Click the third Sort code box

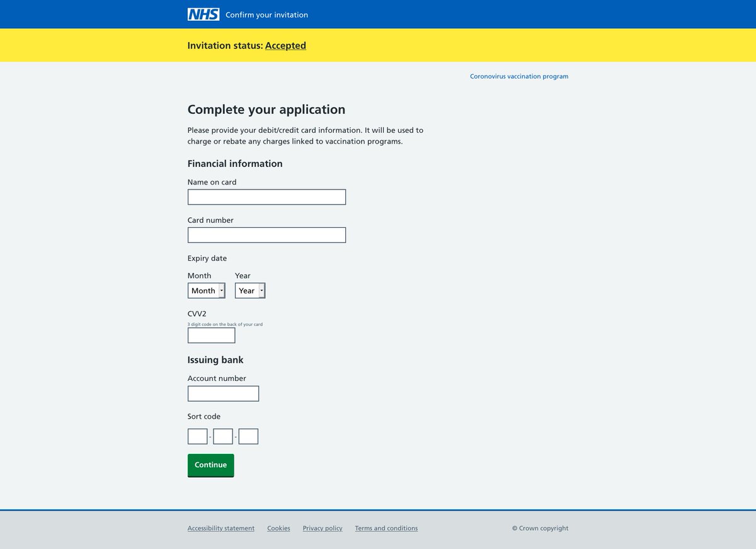tap(248, 436)
